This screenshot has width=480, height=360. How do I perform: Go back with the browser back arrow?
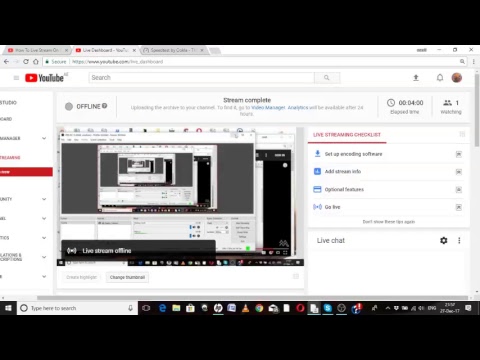(6, 62)
